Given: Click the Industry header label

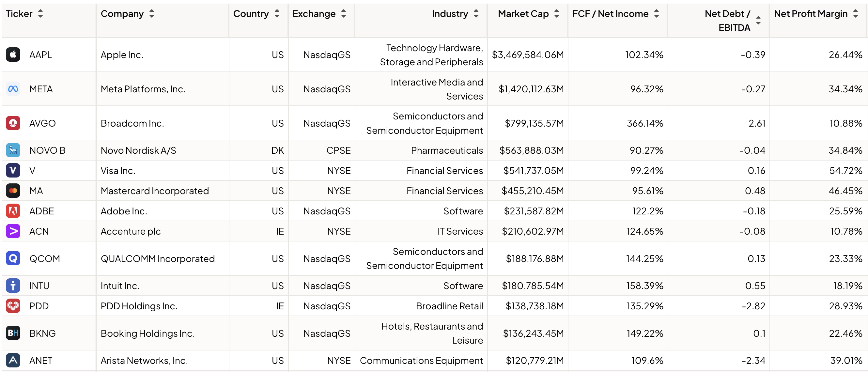Looking at the screenshot, I should coord(450,14).
